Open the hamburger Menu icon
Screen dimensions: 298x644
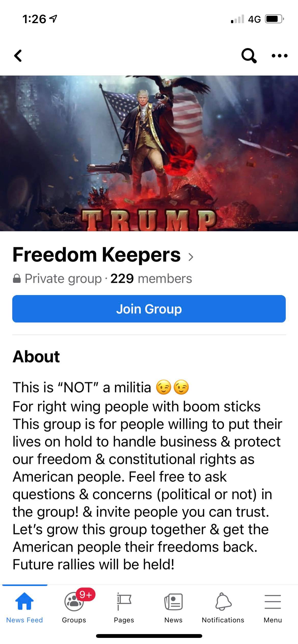273,602
